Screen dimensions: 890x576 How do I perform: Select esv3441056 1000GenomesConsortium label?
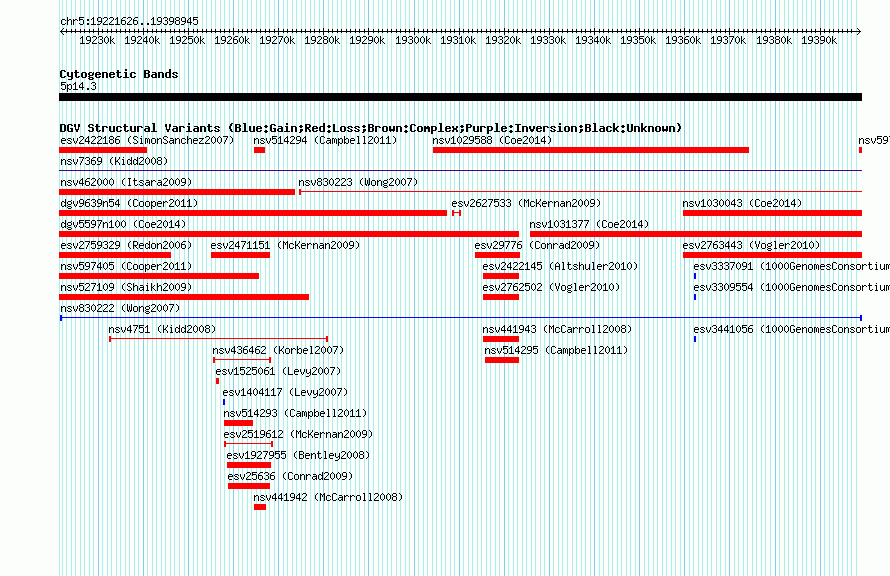click(x=791, y=329)
